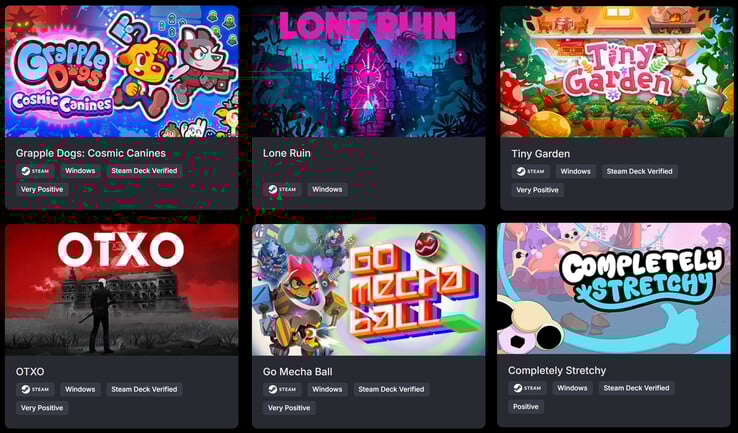The width and height of the screenshot is (738, 433).
Task: Open the Grapple Dogs: Cosmic Canines cover image
Action: pos(121,71)
